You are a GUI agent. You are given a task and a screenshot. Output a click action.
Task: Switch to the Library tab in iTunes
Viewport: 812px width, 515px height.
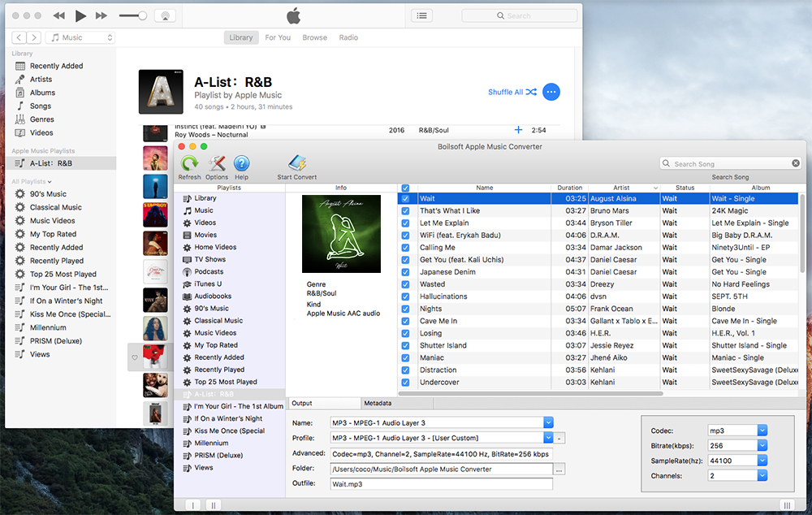241,37
